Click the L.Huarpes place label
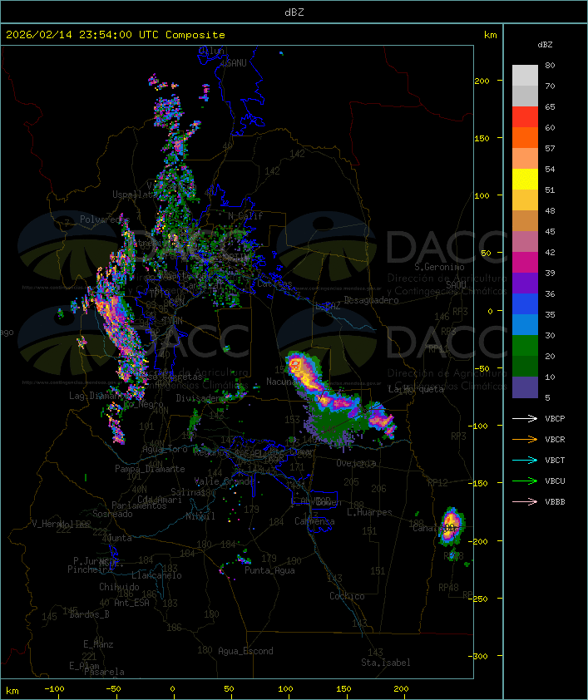 tap(369, 512)
